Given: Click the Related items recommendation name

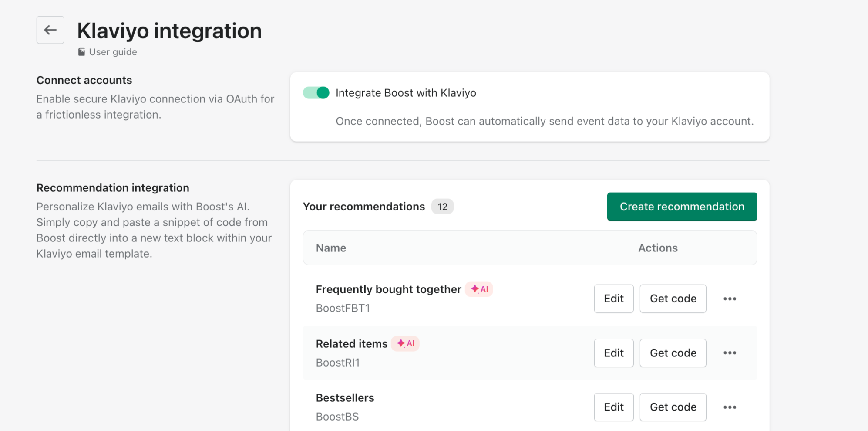Looking at the screenshot, I should pyautogui.click(x=352, y=344).
